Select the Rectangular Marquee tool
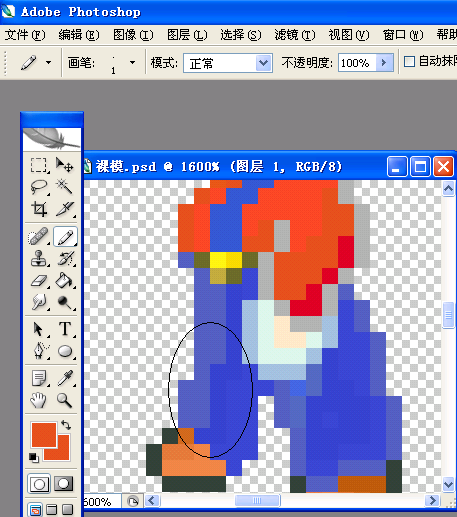 39,165
